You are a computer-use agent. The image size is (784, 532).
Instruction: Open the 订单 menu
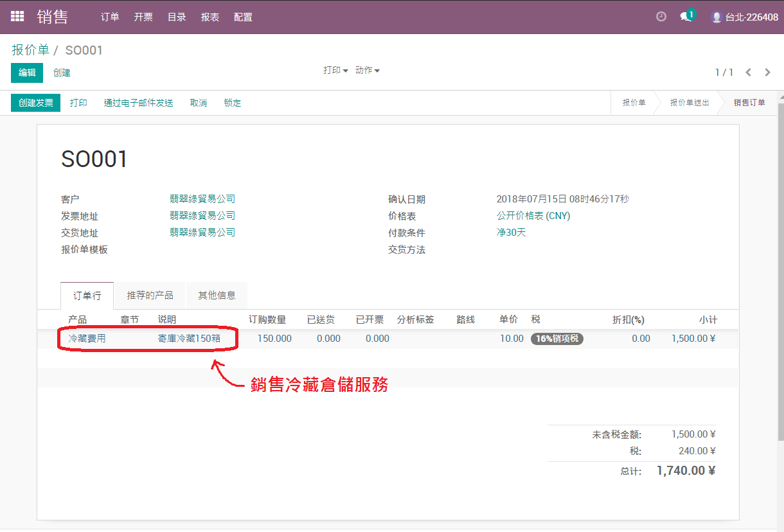(x=110, y=17)
